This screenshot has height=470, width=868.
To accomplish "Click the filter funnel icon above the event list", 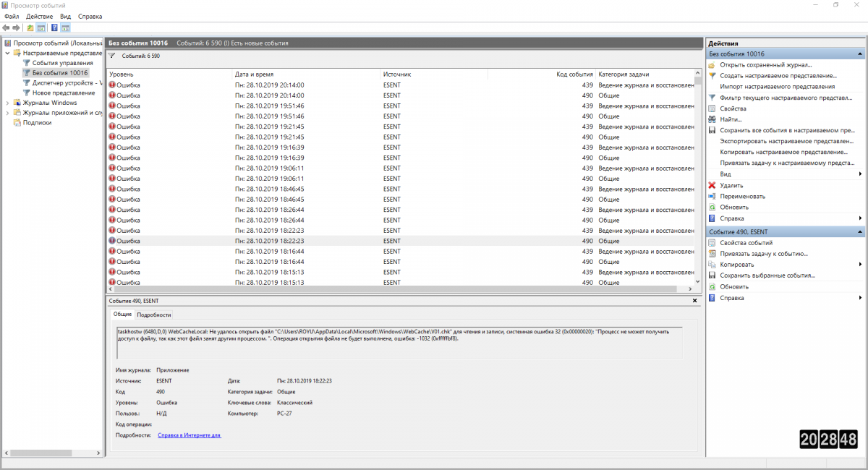I will point(111,55).
